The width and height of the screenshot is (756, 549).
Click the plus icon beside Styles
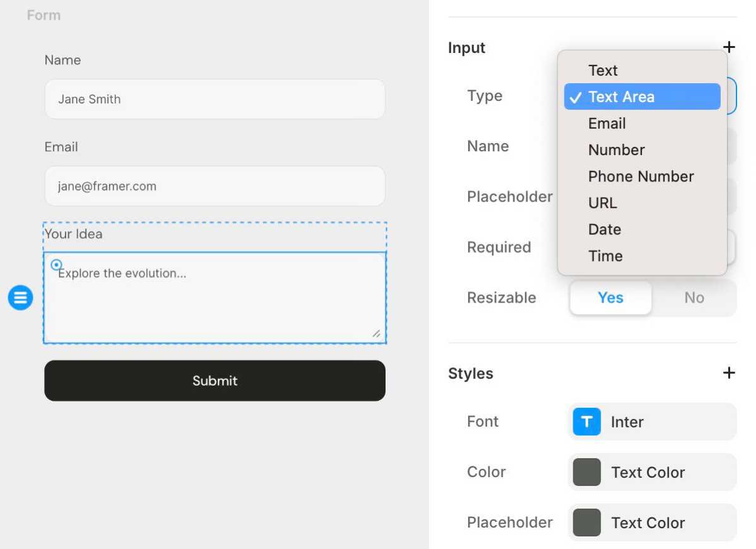729,373
